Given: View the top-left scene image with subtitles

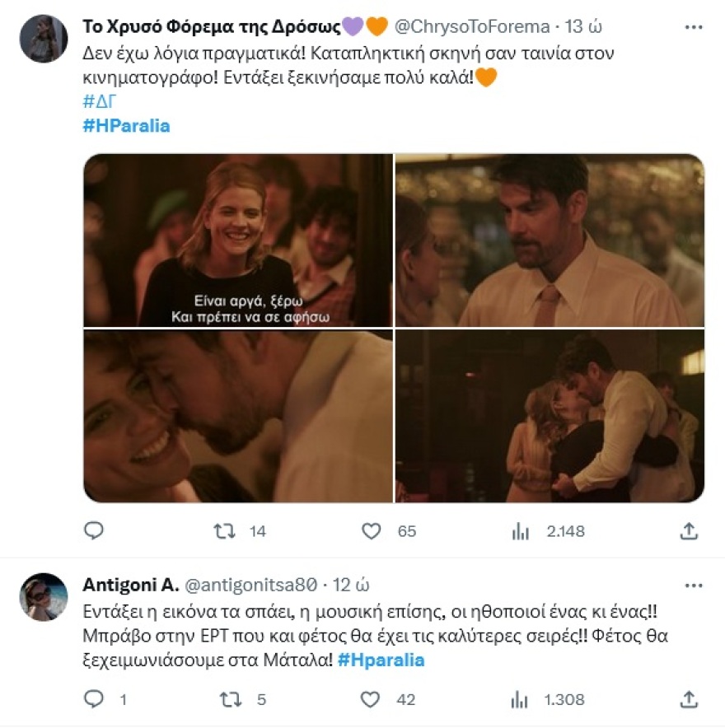Looking at the screenshot, I should point(236,243).
